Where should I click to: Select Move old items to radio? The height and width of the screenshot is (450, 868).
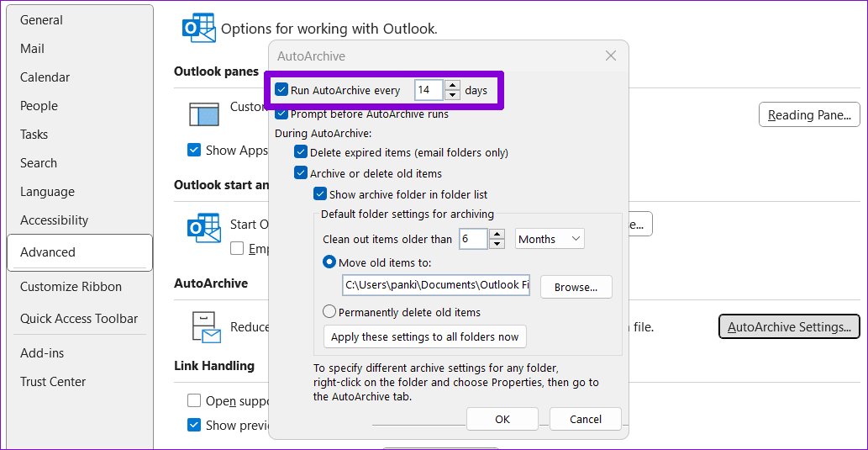point(329,262)
